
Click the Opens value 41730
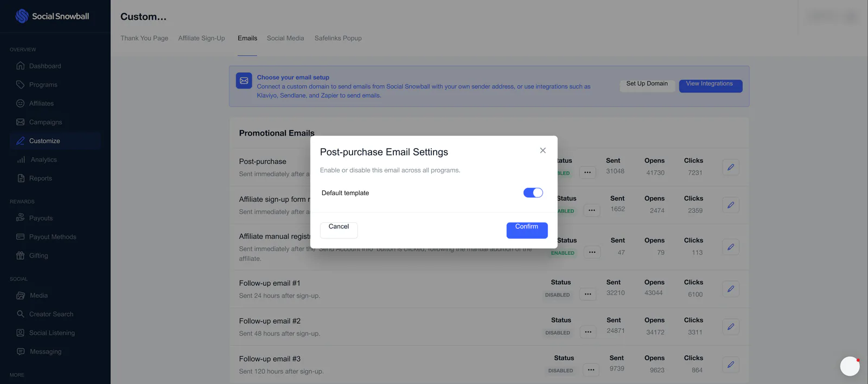655,173
